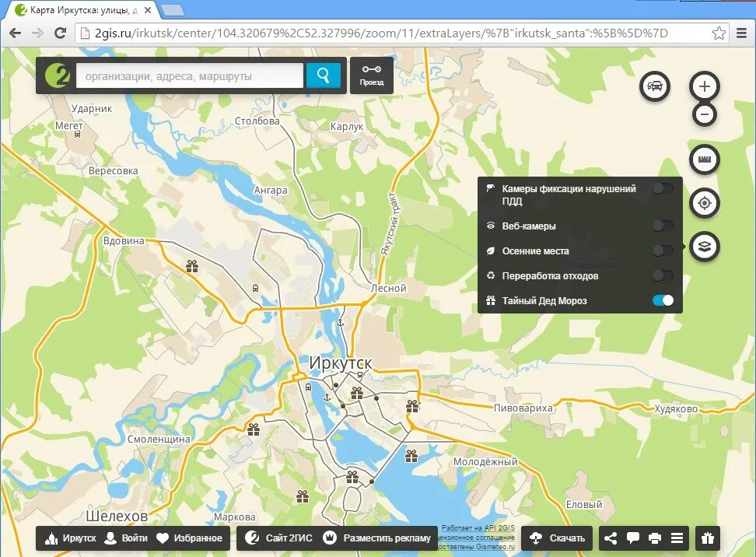Reload the page in the browser
Image resolution: width=756 pixels, height=557 pixels.
pyautogui.click(x=60, y=33)
